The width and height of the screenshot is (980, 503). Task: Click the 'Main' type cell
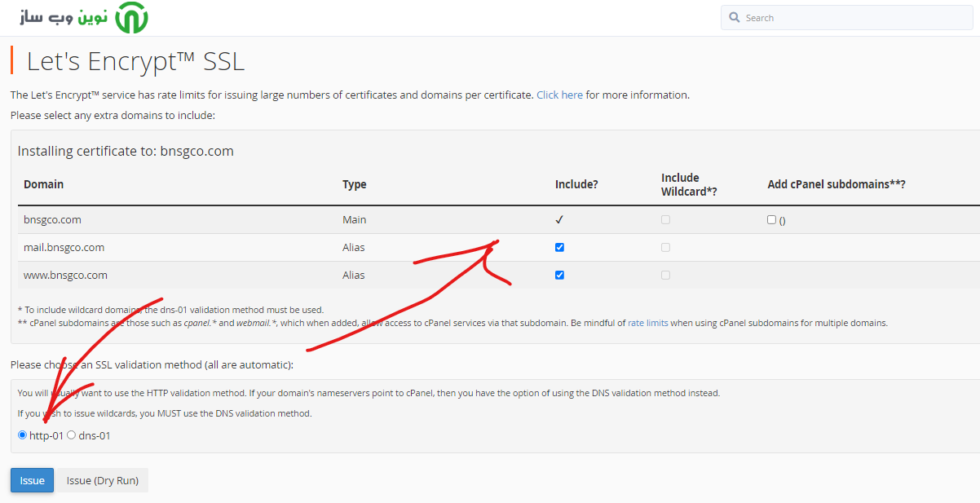(x=355, y=220)
